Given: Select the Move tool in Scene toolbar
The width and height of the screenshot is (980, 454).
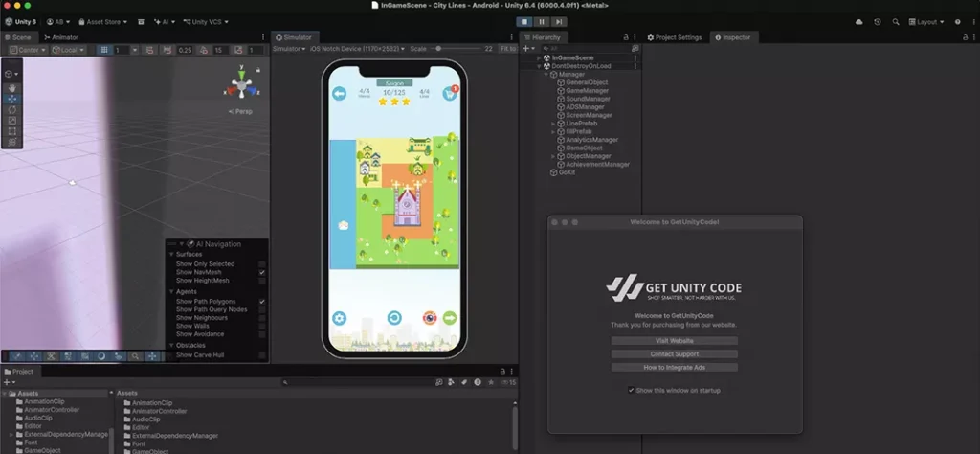Looking at the screenshot, I should click(11, 99).
